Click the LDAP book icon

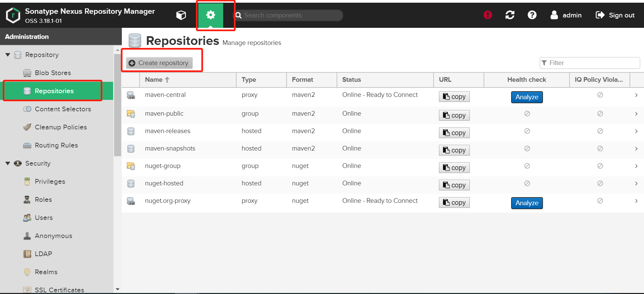coord(27,254)
